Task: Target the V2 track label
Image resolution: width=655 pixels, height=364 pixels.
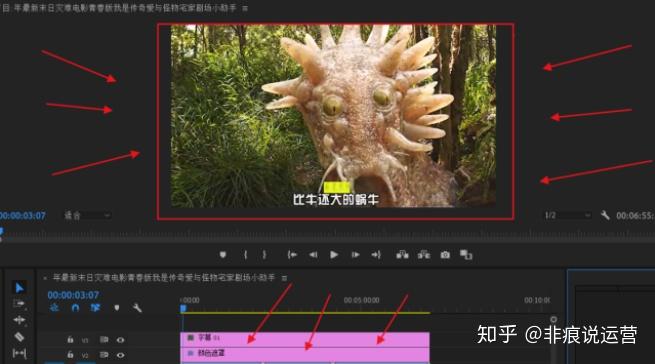Action: [85, 355]
